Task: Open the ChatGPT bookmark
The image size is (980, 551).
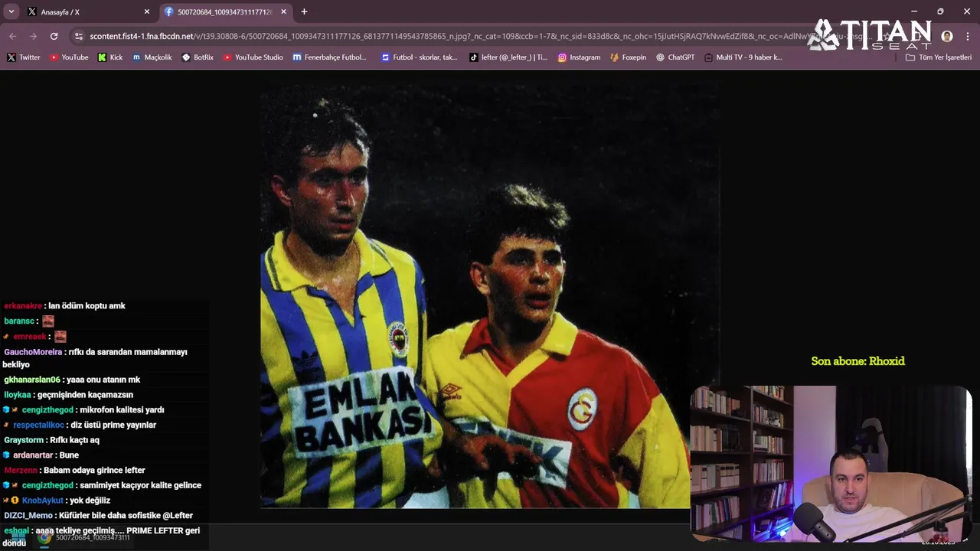Action: coord(675,57)
